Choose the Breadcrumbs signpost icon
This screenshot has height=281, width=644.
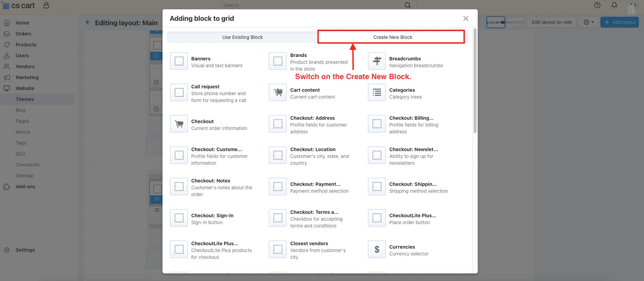coord(377,61)
